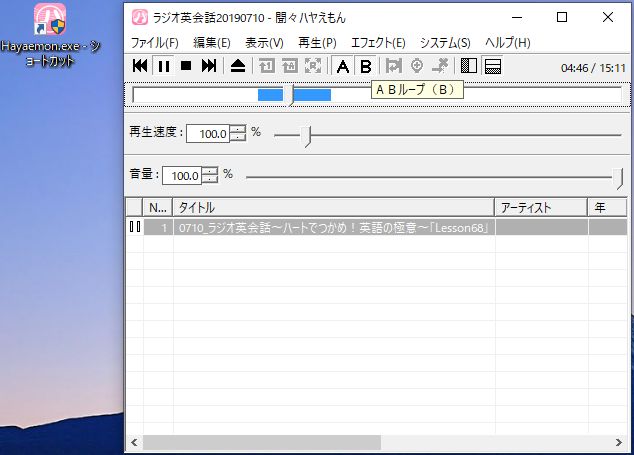Toggle single-track repeat icon
Screen dimensions: 634x455
[x=266, y=66]
